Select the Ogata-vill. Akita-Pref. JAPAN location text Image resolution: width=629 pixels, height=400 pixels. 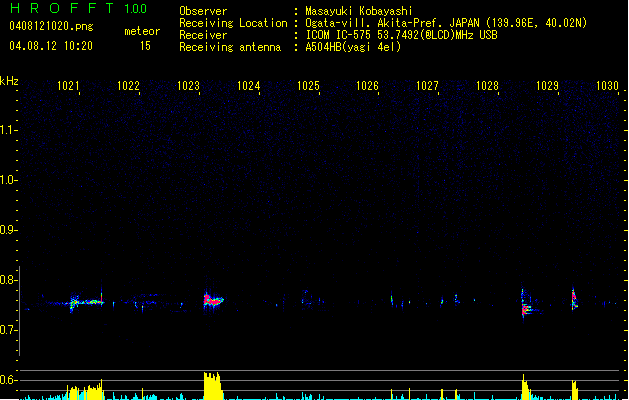[x=446, y=23]
